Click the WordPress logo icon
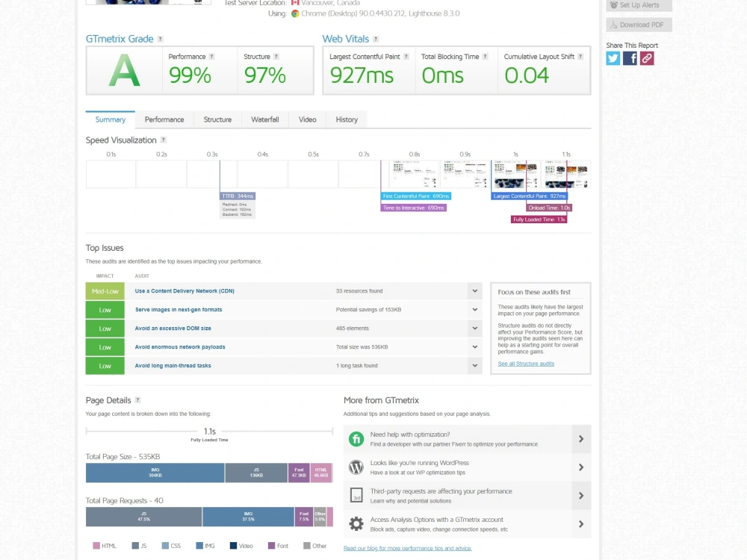 (x=356, y=467)
